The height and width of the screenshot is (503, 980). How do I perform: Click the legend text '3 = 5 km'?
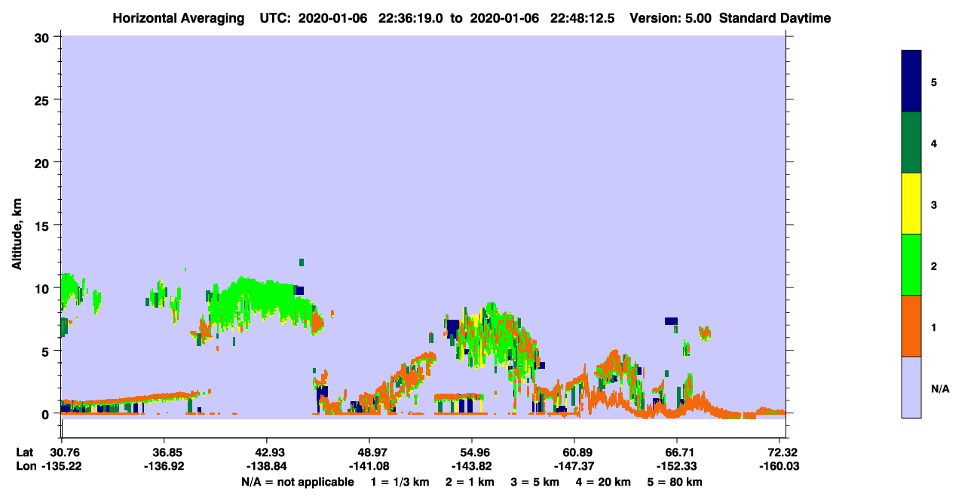tap(534, 482)
